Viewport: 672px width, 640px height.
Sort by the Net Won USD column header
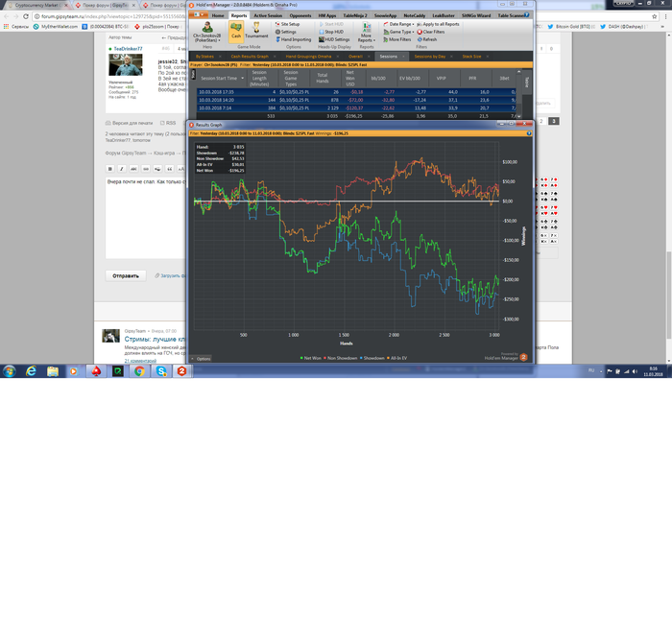coord(349,79)
